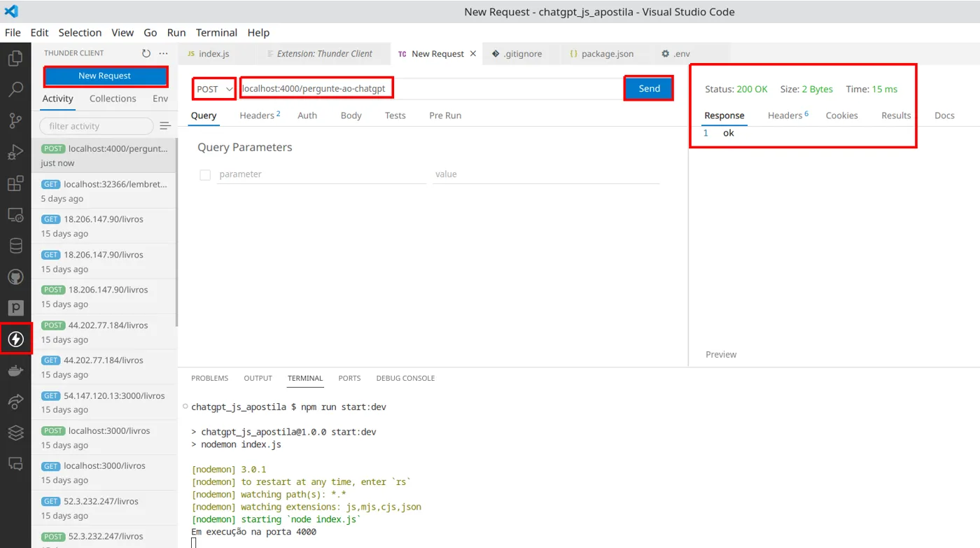Focus the filter activity search box

(x=97, y=126)
